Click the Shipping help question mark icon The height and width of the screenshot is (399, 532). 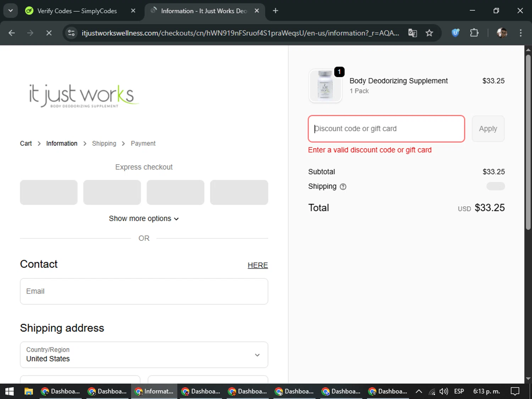pos(343,187)
